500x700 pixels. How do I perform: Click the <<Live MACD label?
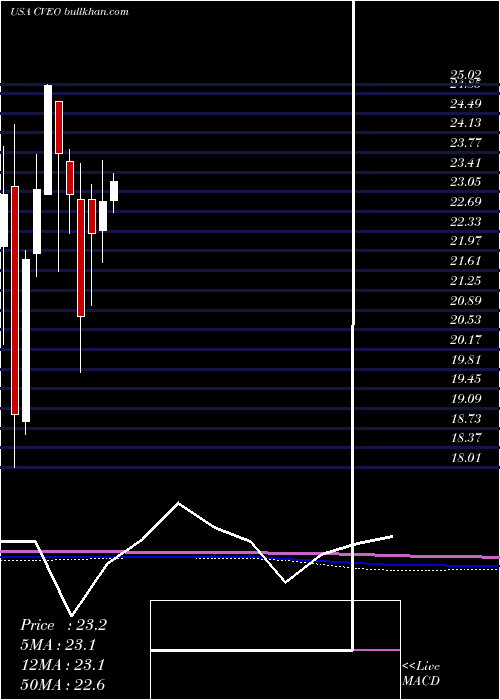click(421, 673)
